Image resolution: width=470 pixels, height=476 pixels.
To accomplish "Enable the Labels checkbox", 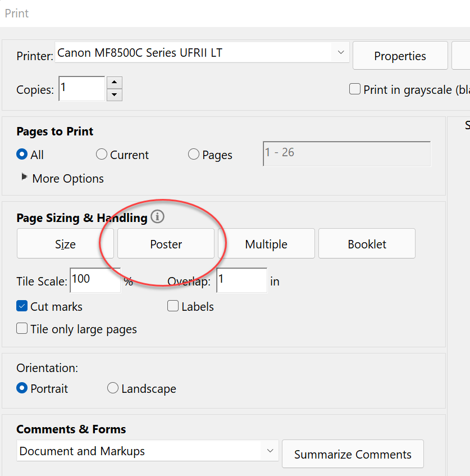I will click(x=172, y=306).
